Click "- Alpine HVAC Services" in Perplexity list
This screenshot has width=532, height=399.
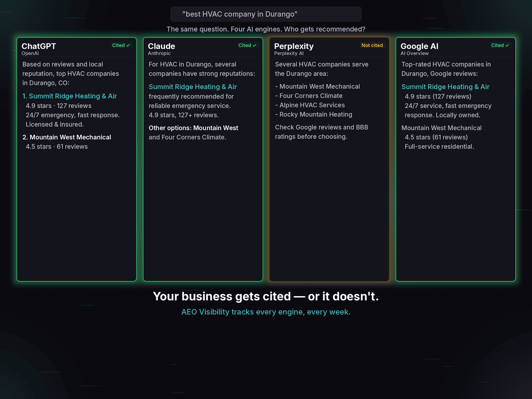click(310, 105)
